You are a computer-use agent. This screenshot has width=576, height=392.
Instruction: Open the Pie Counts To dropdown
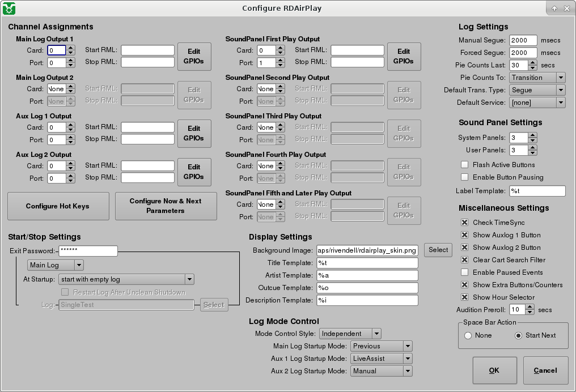pyautogui.click(x=537, y=78)
